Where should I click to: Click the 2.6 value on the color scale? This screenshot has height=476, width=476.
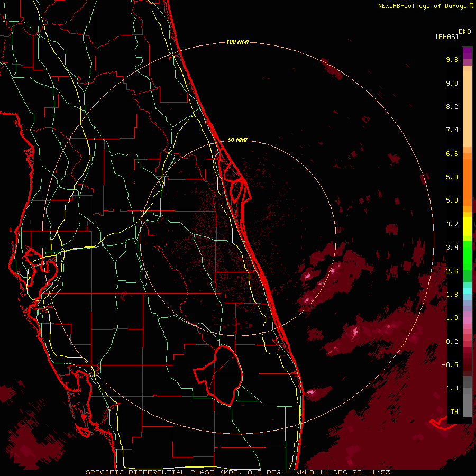(x=452, y=271)
